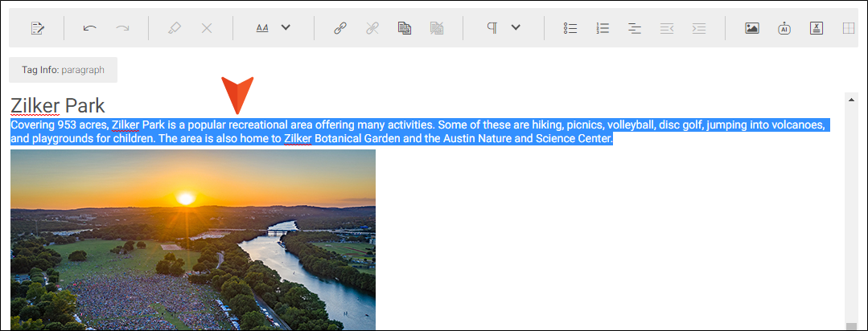The image size is (868, 331).
Task: Click the Tag Info paragraph label
Action: [63, 70]
